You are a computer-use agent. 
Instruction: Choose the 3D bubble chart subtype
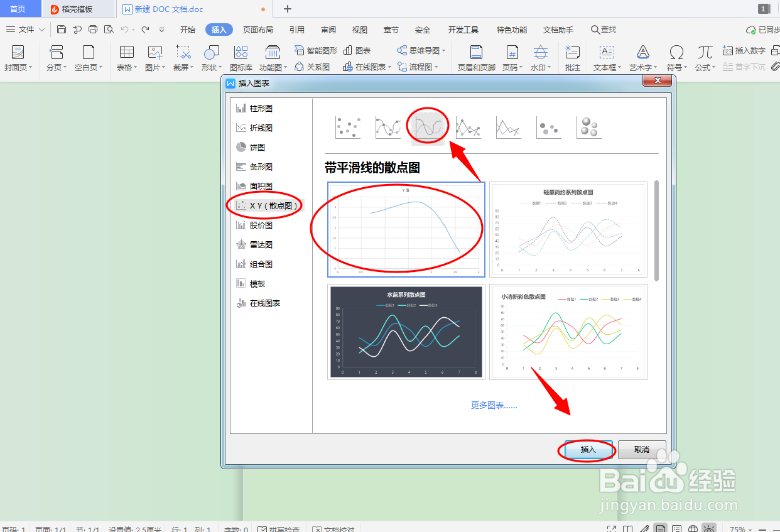tap(588, 128)
